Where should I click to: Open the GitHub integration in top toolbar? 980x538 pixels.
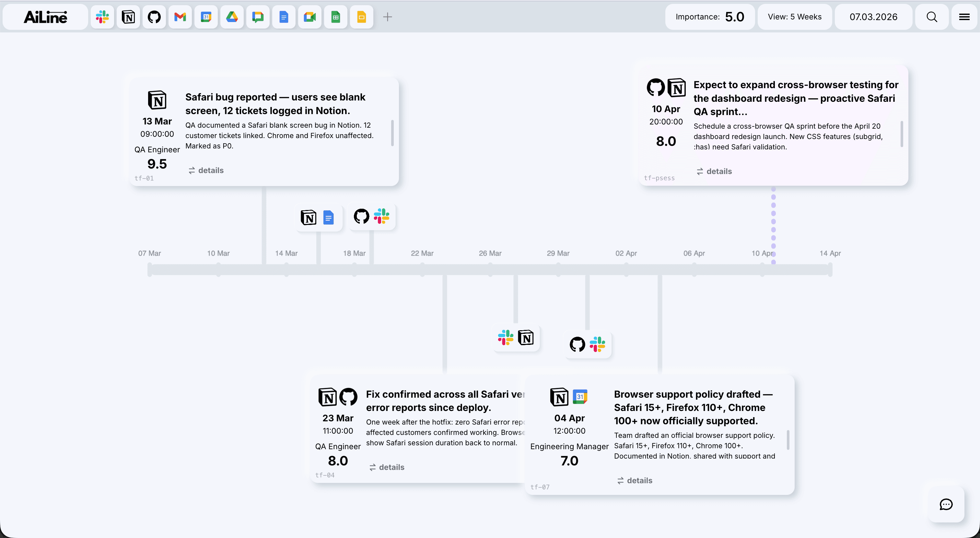click(x=154, y=17)
